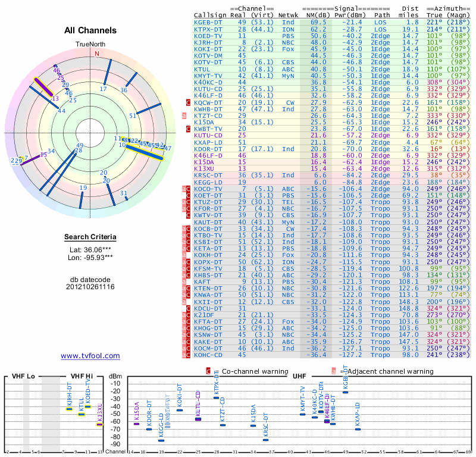
Task: Select KOED-TV callsign in the table
Action: [208, 36]
